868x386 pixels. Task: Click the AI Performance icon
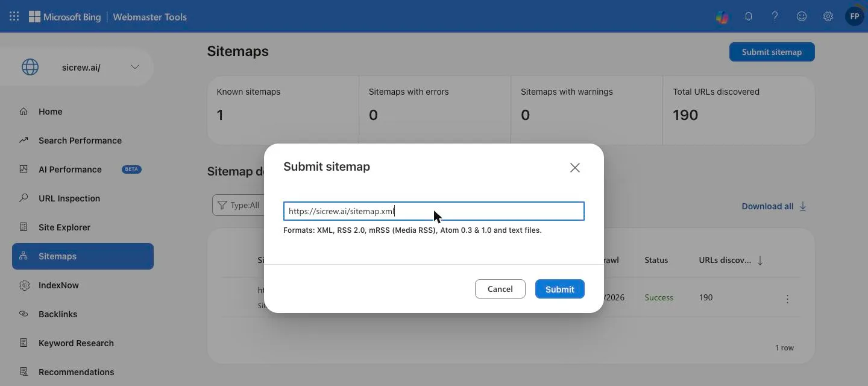24,169
